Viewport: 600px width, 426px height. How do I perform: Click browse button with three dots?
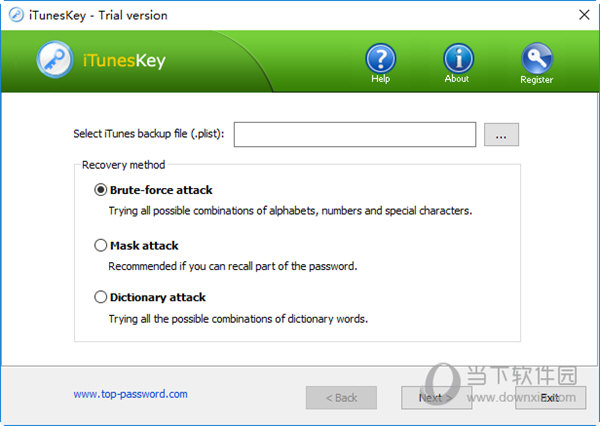pos(501,135)
